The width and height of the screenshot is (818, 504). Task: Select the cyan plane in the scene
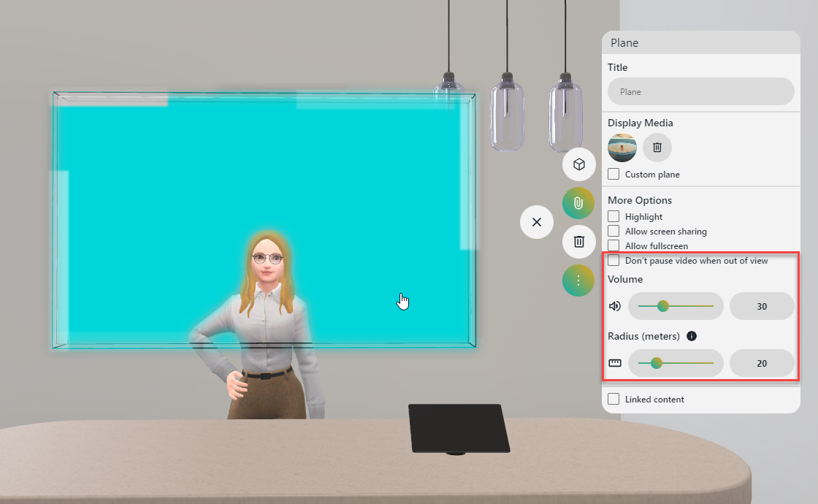click(264, 219)
